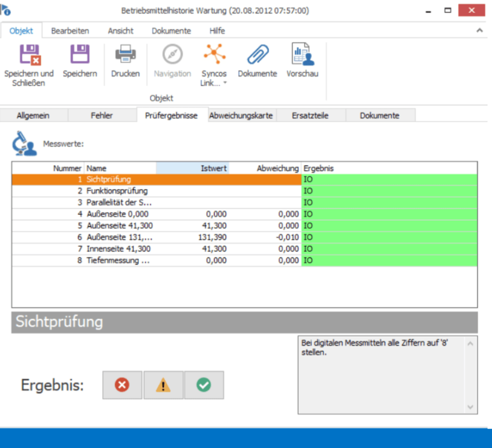Click the Speichern floppy disk icon
Viewport: 492px width, 448px height.
80,54
